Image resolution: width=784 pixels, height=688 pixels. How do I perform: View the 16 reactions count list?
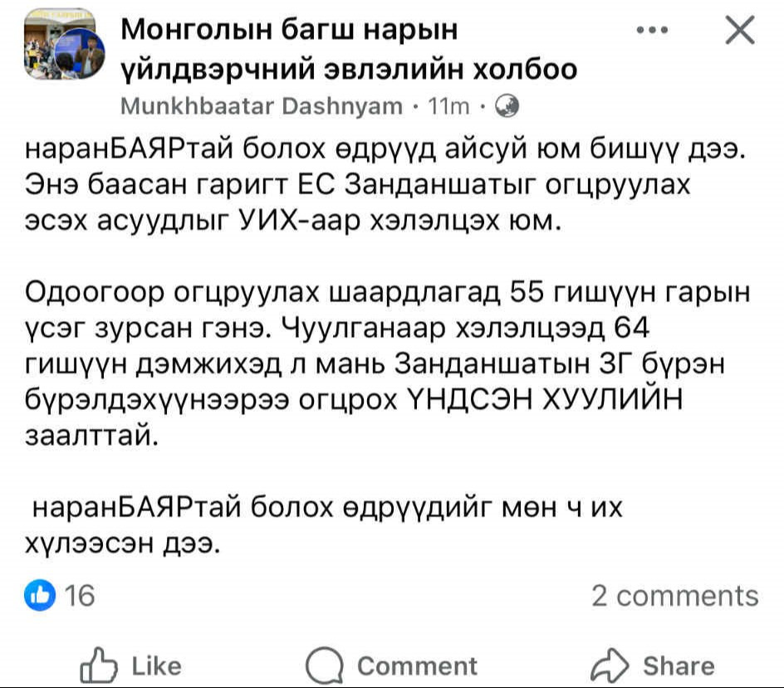[80, 595]
